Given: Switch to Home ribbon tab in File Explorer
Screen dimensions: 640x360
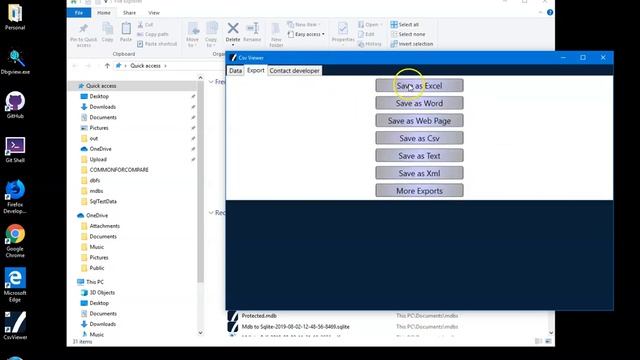Looking at the screenshot, I should coord(104,13).
